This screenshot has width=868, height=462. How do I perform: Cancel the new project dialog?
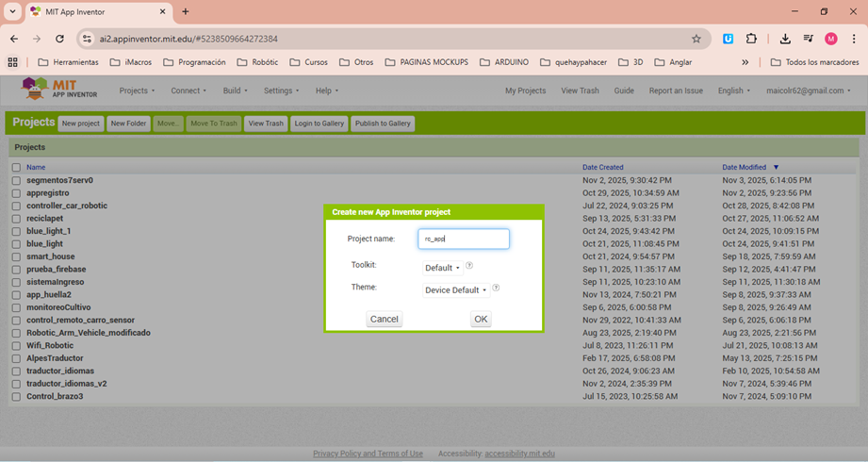[384, 319]
